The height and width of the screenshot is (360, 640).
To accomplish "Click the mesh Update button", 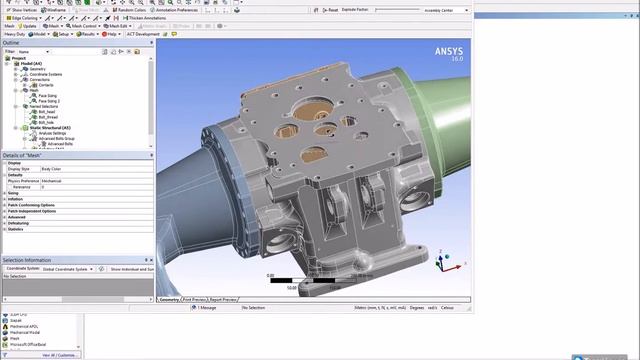I will [27, 26].
